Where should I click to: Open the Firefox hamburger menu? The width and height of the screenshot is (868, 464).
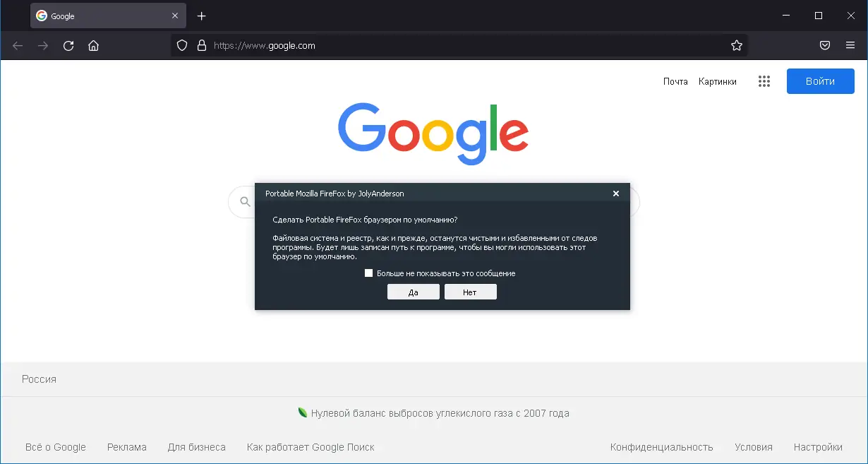click(x=850, y=46)
